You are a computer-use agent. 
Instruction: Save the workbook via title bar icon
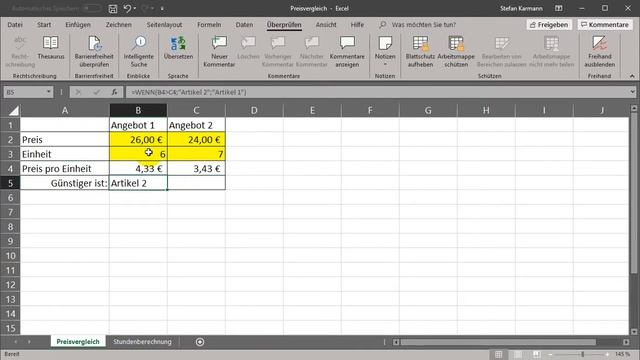pos(113,9)
